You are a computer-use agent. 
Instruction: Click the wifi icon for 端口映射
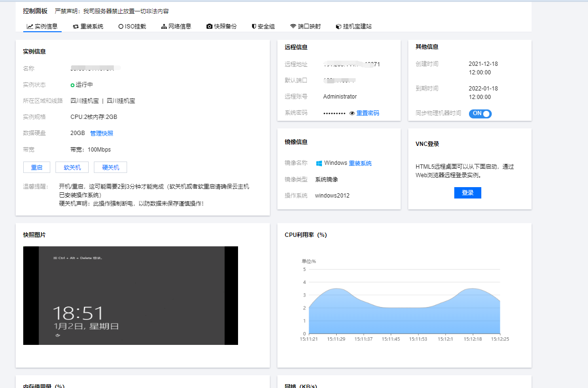click(293, 27)
